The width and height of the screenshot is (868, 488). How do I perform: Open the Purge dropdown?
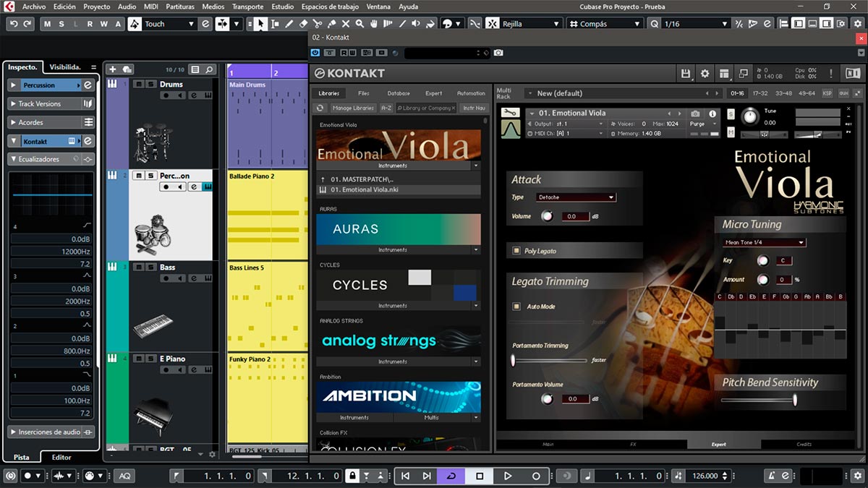tap(702, 124)
